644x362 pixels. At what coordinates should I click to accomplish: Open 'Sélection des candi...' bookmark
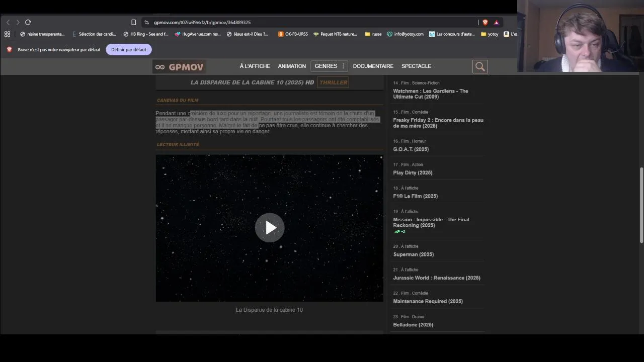[94, 34]
